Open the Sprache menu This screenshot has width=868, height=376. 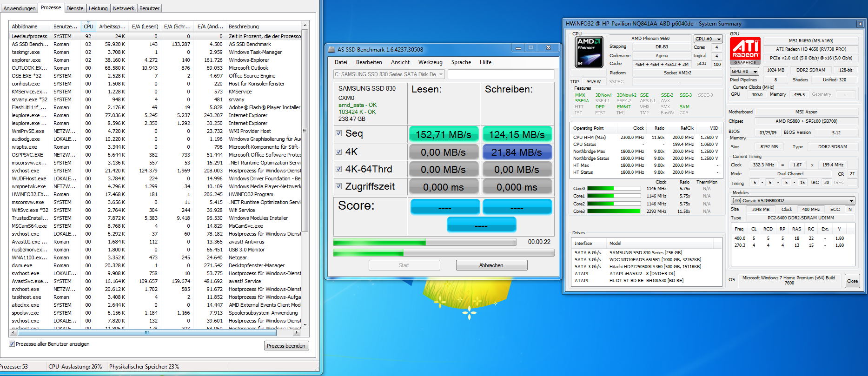[461, 62]
